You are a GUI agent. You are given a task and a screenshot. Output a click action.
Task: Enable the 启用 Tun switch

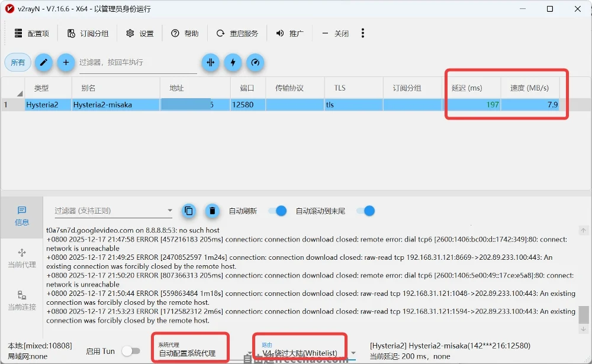point(130,351)
